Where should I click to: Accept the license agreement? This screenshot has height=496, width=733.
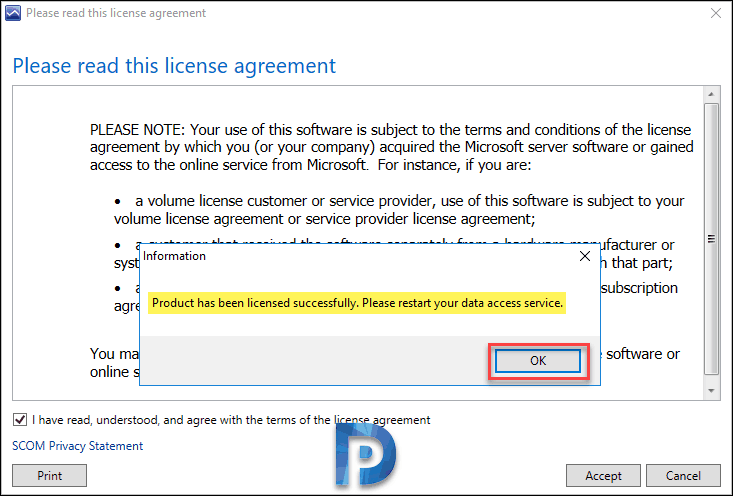tap(603, 475)
